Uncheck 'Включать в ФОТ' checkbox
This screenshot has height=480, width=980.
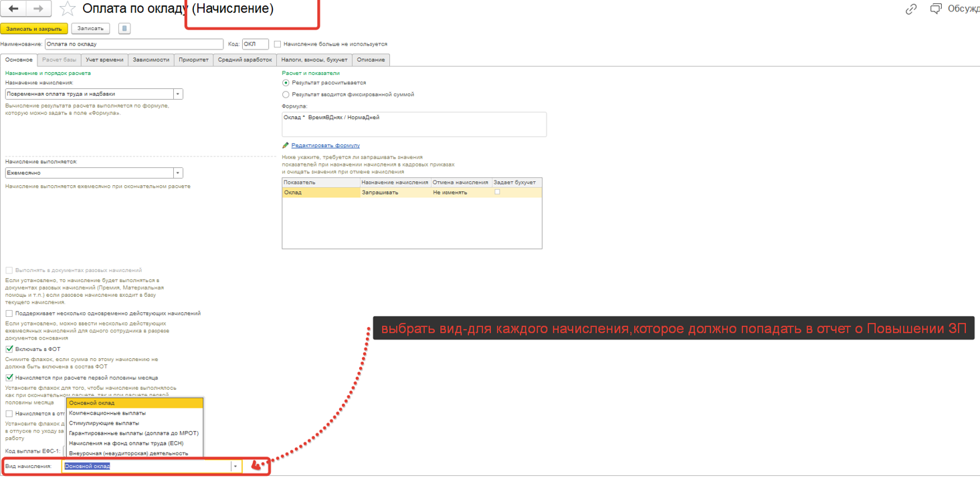[x=9, y=349]
